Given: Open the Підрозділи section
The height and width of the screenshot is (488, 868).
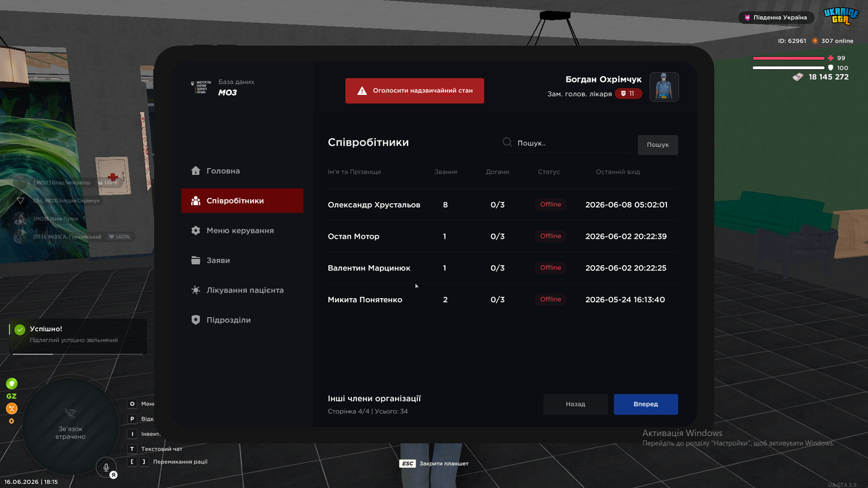Looking at the screenshot, I should click(242, 320).
